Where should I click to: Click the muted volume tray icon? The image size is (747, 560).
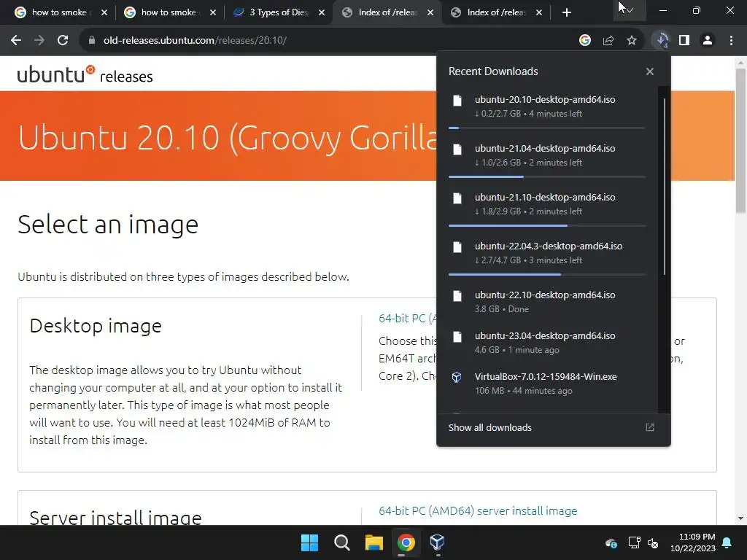(653, 542)
